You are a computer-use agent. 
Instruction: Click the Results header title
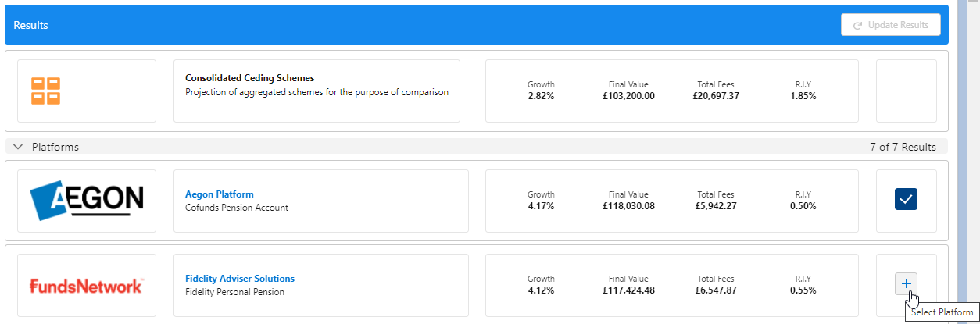pos(30,25)
